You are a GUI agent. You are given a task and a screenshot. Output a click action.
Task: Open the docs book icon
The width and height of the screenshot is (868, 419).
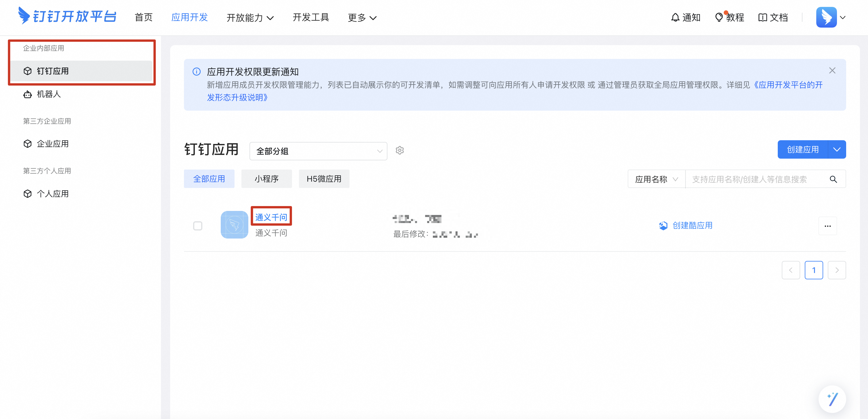click(763, 17)
